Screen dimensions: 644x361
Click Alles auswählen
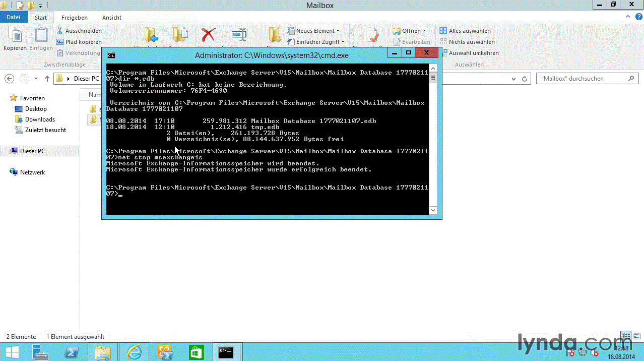(x=465, y=31)
